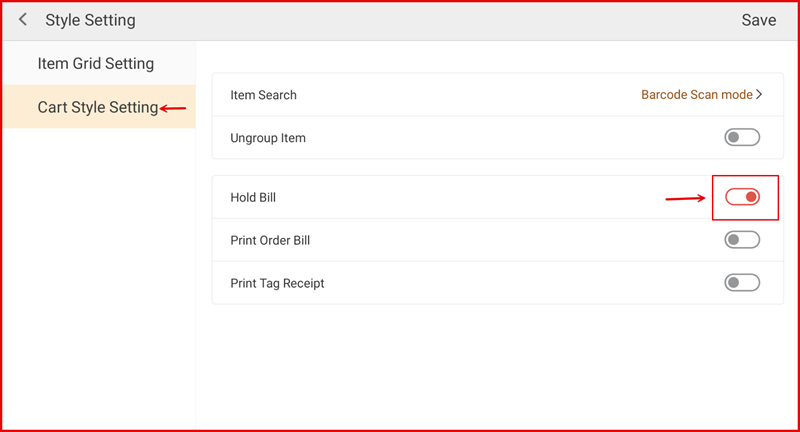Enable the Print Order Bill switch
800x432 pixels.
pyautogui.click(x=741, y=240)
